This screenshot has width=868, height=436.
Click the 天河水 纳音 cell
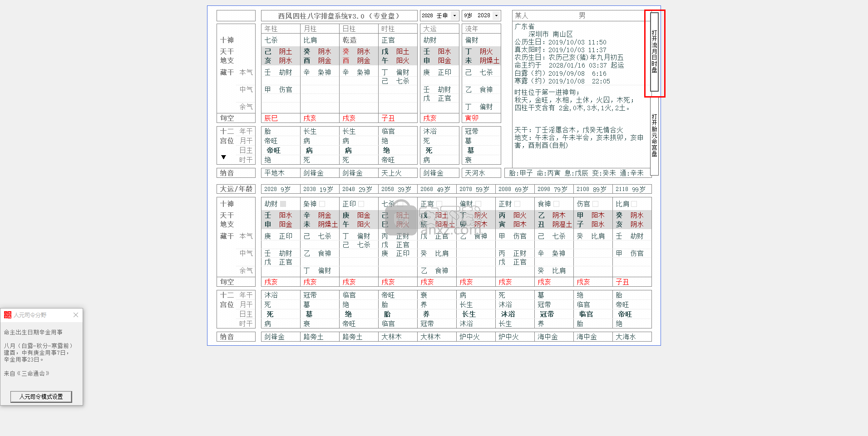tap(481, 173)
